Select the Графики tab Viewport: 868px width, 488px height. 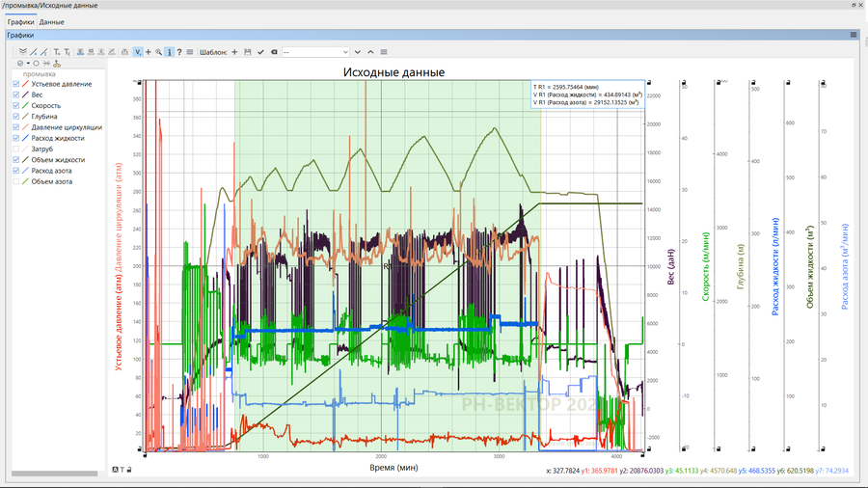21,21
